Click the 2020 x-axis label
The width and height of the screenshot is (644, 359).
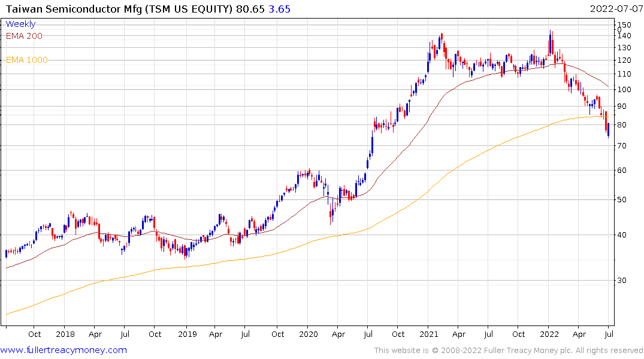(x=309, y=334)
